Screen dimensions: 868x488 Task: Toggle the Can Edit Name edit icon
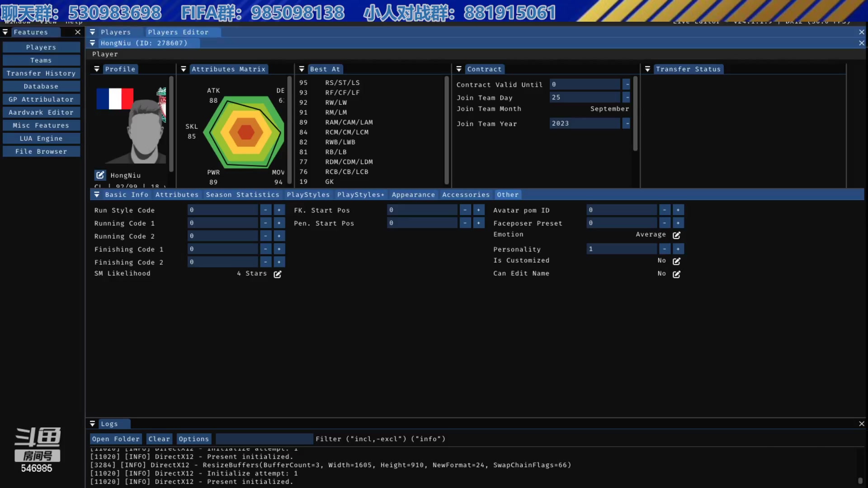[676, 274]
